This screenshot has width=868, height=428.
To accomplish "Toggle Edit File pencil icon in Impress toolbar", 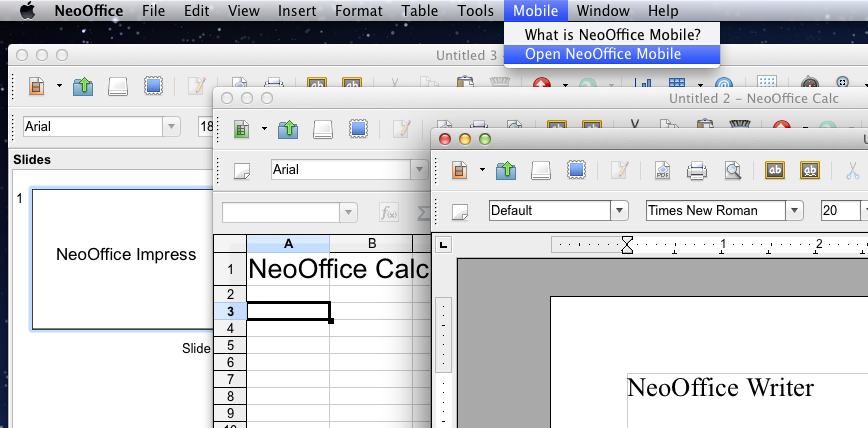I will click(197, 86).
